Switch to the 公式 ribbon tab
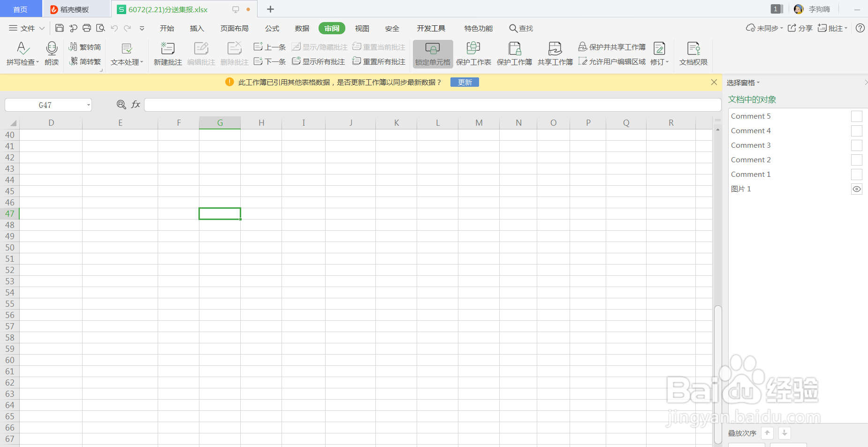This screenshot has height=447, width=868. (x=272, y=28)
